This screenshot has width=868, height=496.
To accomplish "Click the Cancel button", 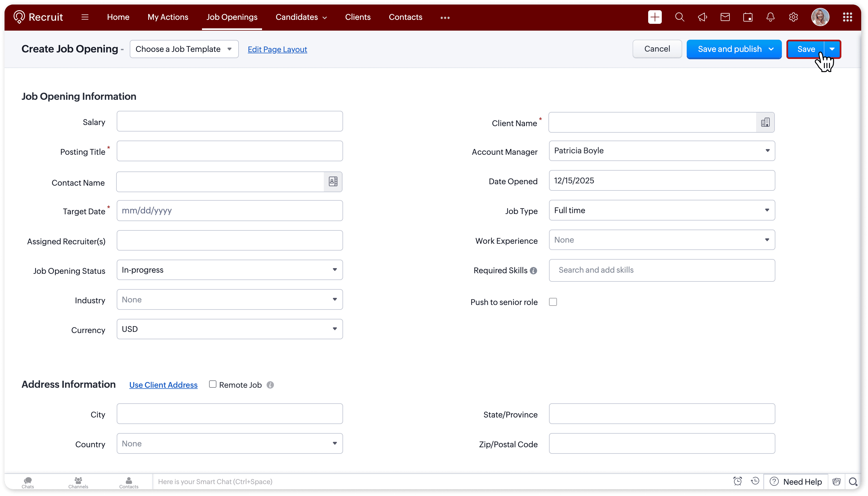I will [657, 49].
